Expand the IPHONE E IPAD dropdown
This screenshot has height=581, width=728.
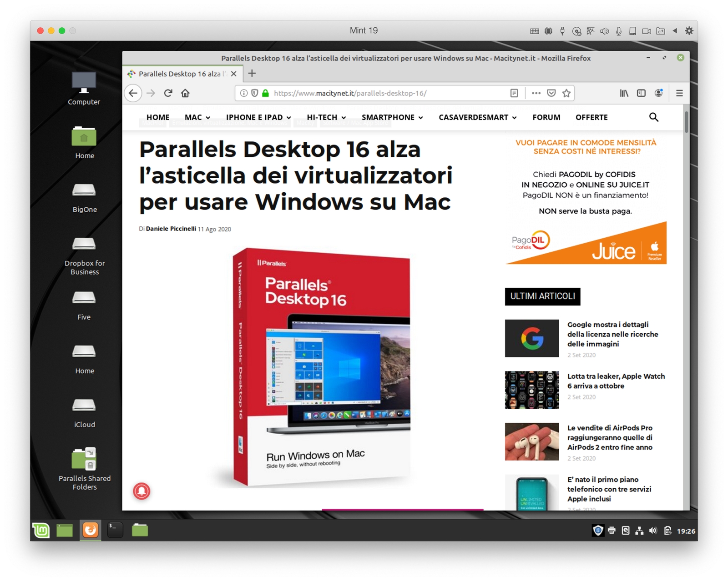click(x=258, y=117)
